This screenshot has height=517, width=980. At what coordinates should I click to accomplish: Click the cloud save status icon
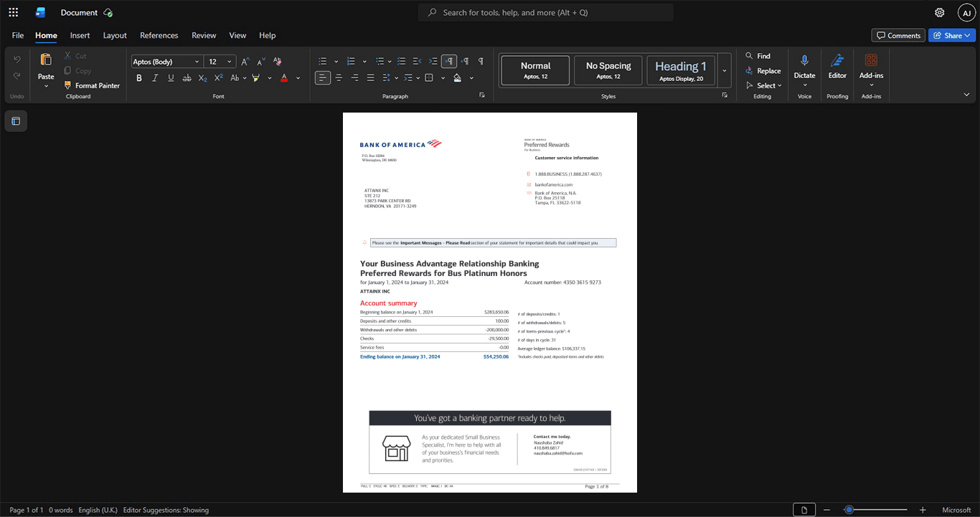(x=108, y=12)
